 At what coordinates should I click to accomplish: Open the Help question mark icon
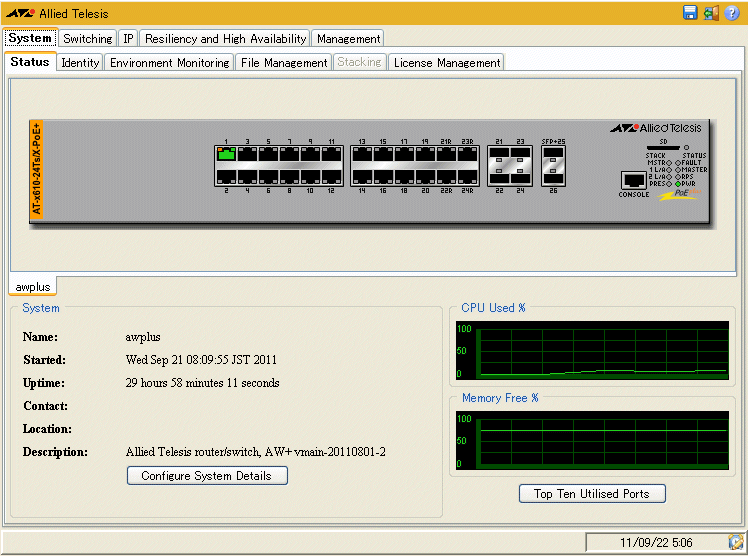(731, 13)
